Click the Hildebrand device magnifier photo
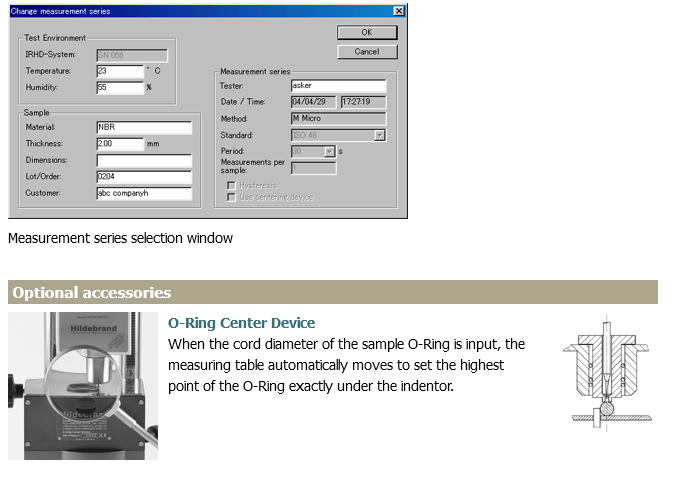Image resolution: width=680 pixels, height=480 pixels. (x=82, y=386)
